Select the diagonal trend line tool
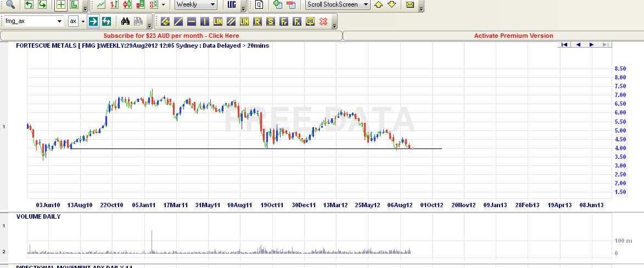This screenshot has width=644, height=268. pos(178,21)
